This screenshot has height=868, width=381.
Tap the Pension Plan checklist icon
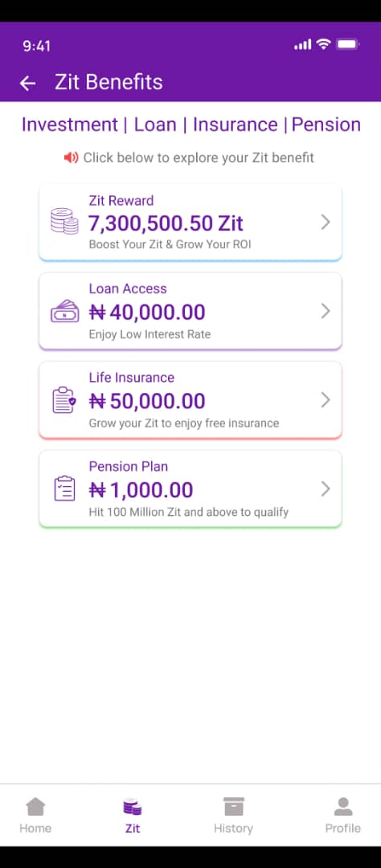(x=64, y=489)
